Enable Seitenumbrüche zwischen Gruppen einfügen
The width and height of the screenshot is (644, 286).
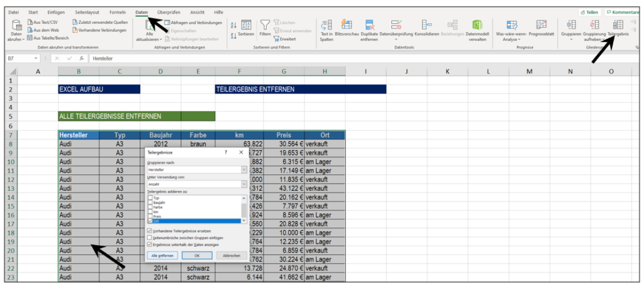coord(149,237)
